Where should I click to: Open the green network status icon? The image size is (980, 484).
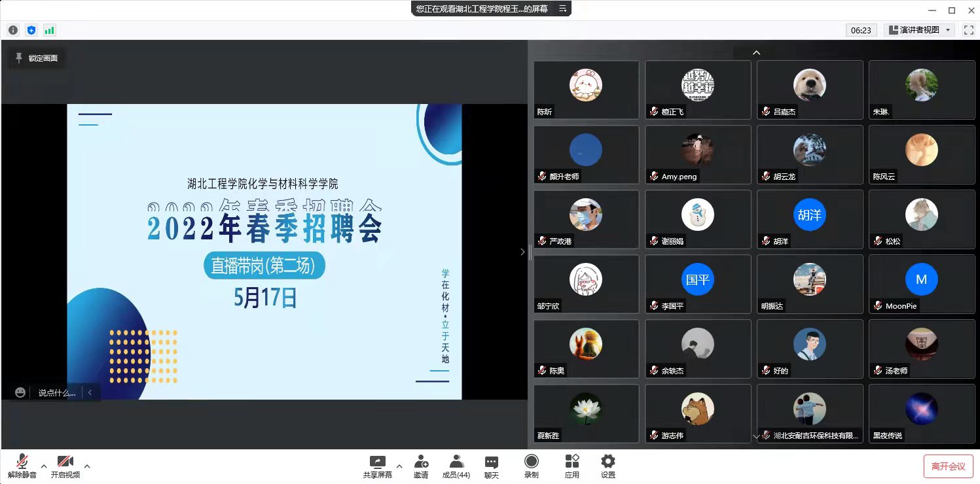[x=49, y=30]
